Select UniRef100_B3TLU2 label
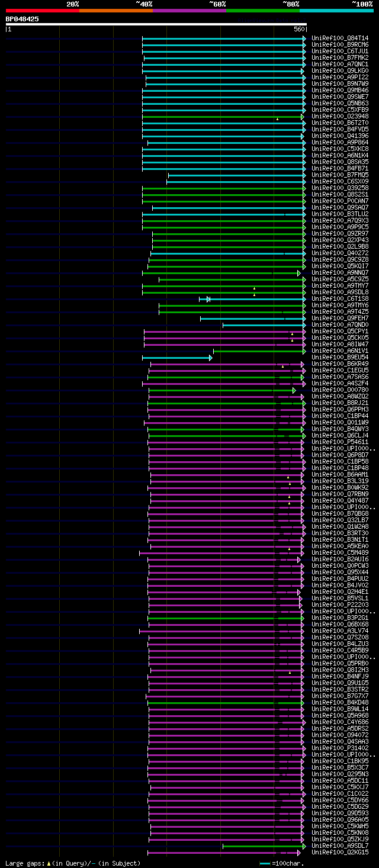 (340, 214)
